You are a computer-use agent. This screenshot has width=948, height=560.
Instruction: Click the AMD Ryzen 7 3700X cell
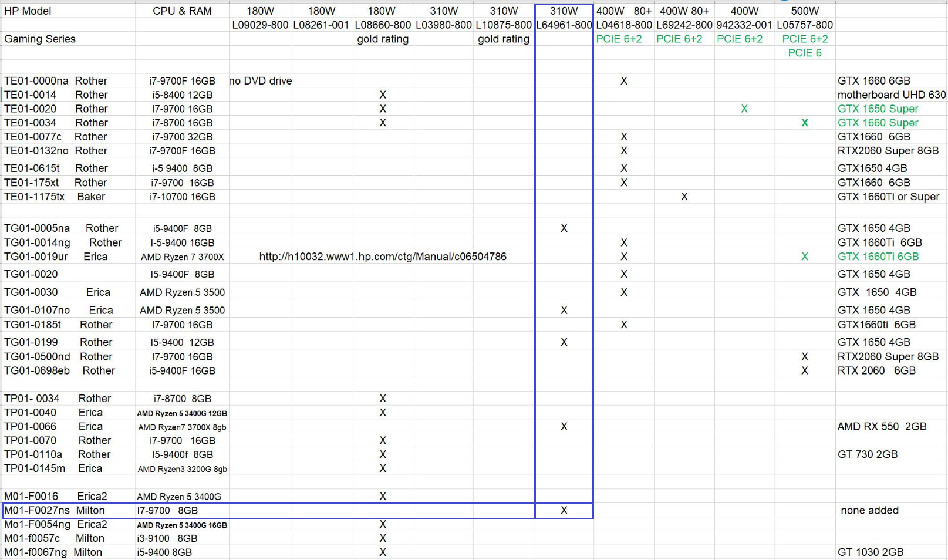tap(182, 257)
